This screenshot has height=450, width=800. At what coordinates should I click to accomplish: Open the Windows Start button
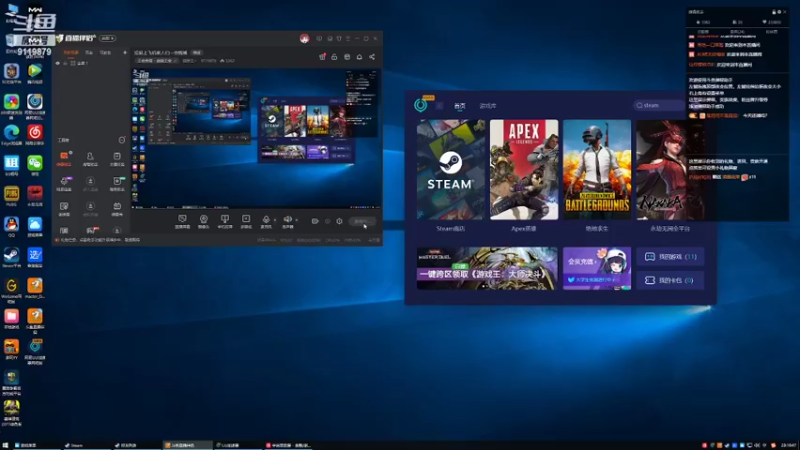pyautogui.click(x=5, y=445)
